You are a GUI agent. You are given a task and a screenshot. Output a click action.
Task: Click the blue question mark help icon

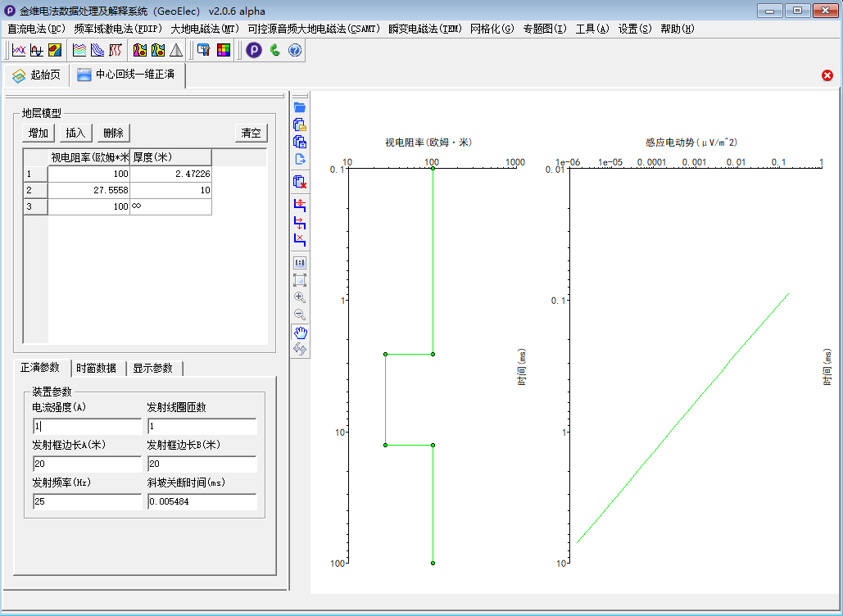pyautogui.click(x=295, y=51)
